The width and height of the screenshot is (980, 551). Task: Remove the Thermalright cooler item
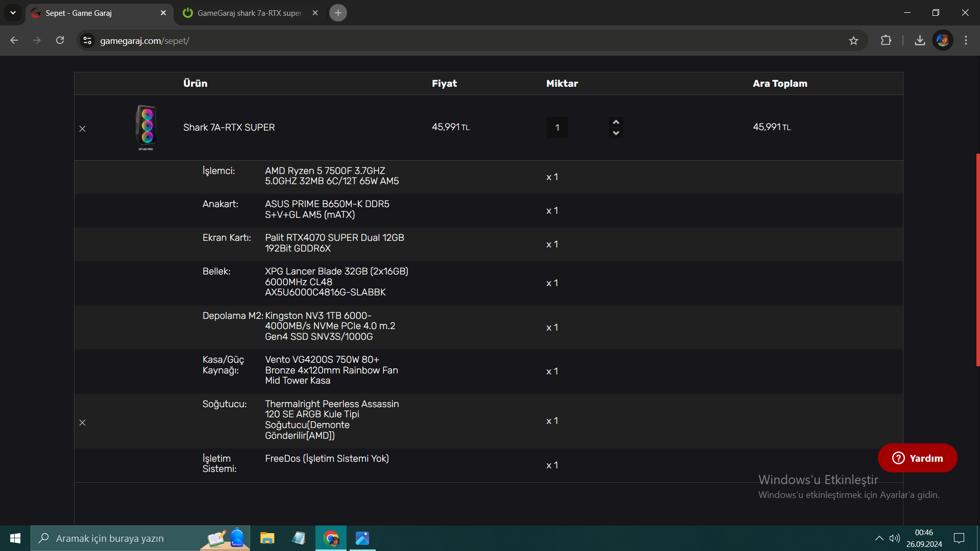(x=82, y=422)
